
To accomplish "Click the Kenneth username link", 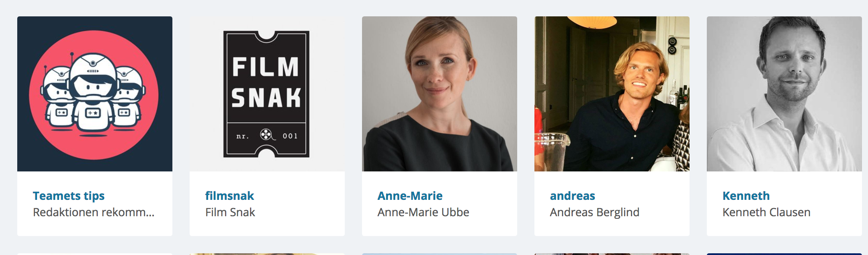I will [746, 196].
